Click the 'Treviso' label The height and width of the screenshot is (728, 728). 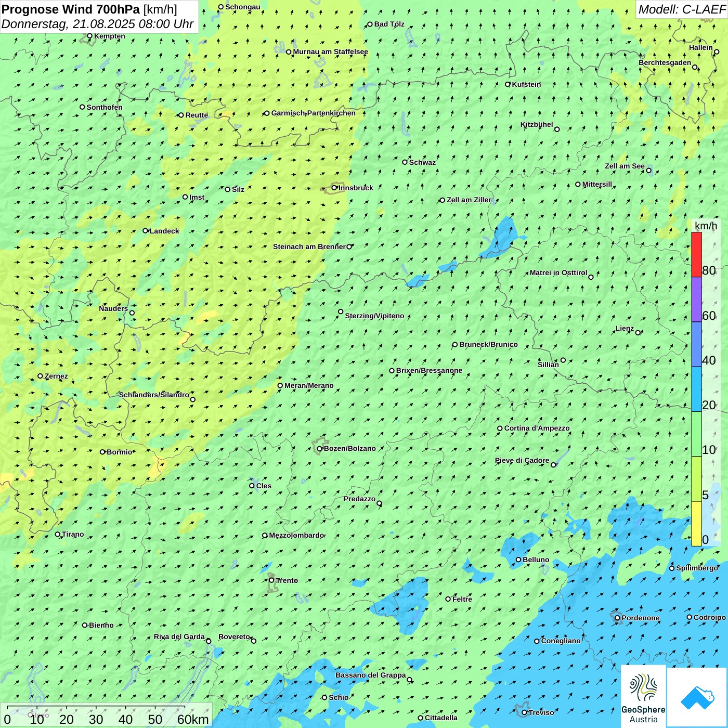[x=541, y=712]
